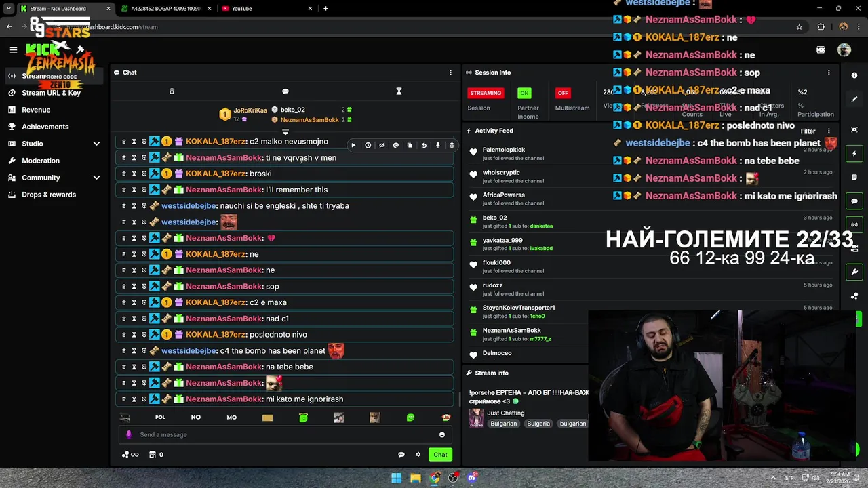Open Drops & rewards page
868x488 pixels.
[x=49, y=195]
